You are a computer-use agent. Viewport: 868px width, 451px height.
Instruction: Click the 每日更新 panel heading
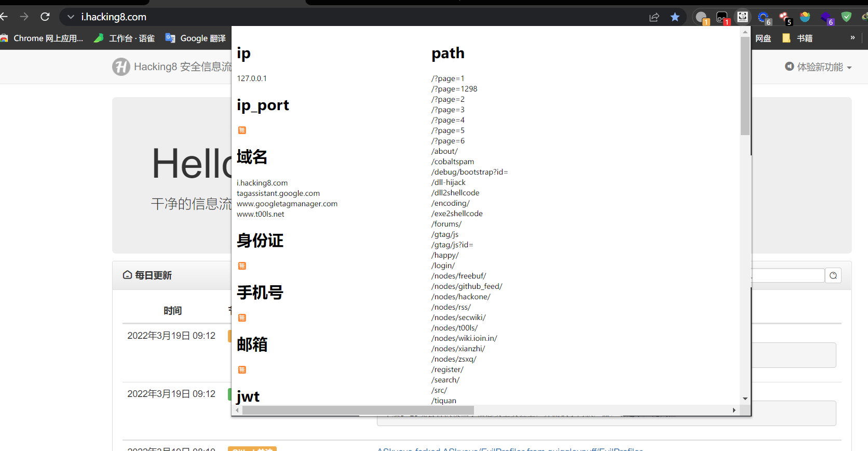[147, 275]
